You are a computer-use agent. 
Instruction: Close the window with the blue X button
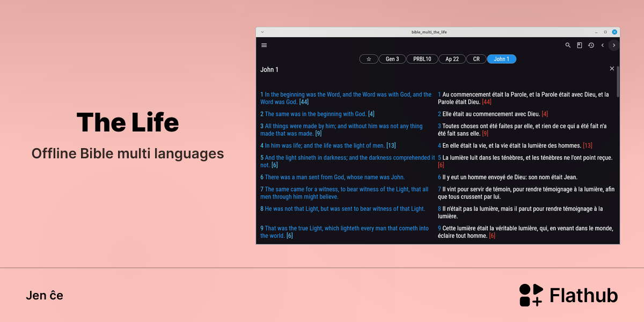point(614,32)
